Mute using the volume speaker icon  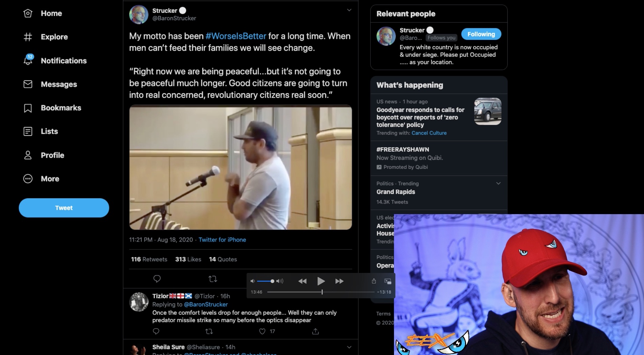click(252, 281)
